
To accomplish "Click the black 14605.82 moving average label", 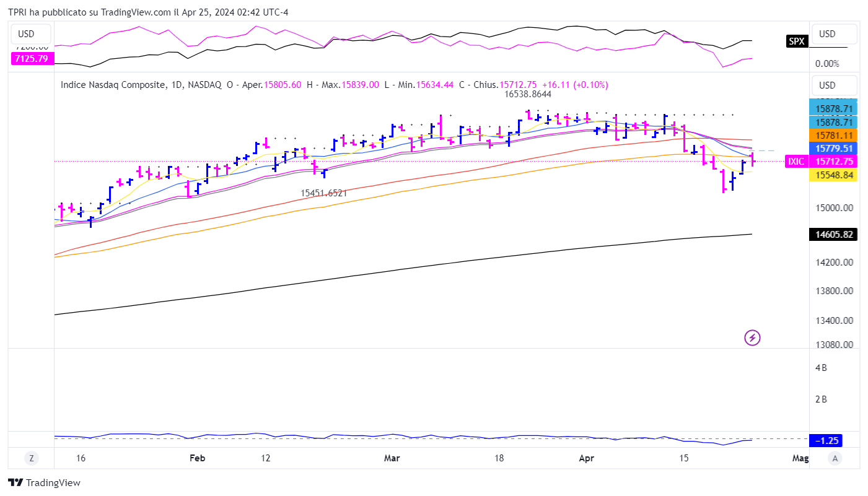I will [833, 235].
